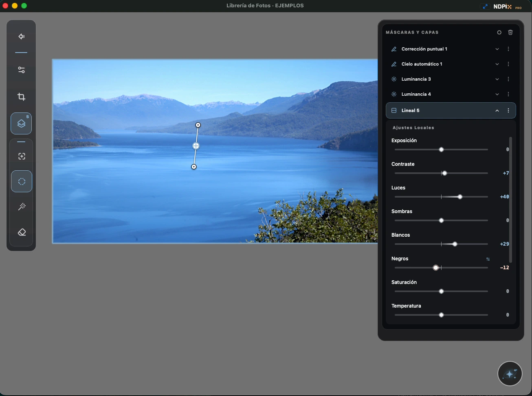Click the Contraste slider handle

click(444, 173)
